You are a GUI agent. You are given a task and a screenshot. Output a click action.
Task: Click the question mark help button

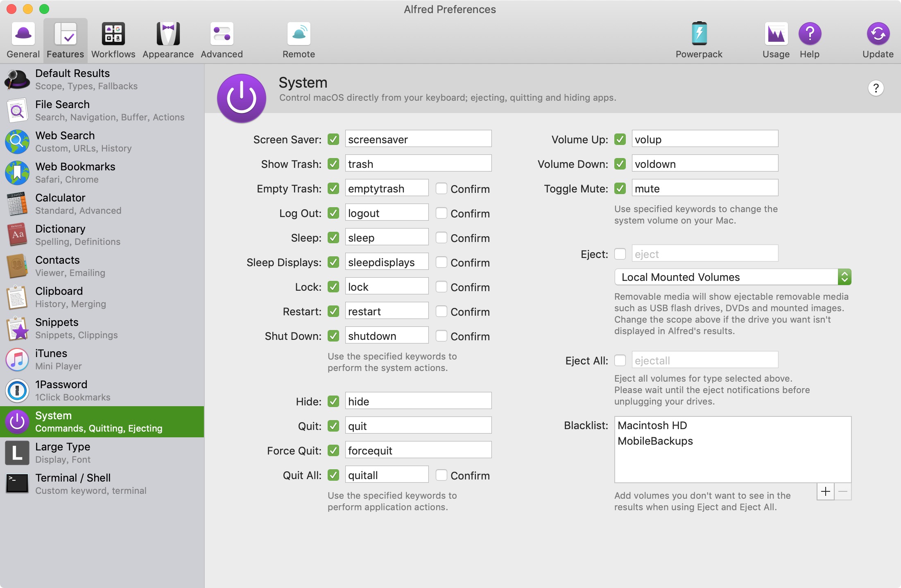point(876,88)
